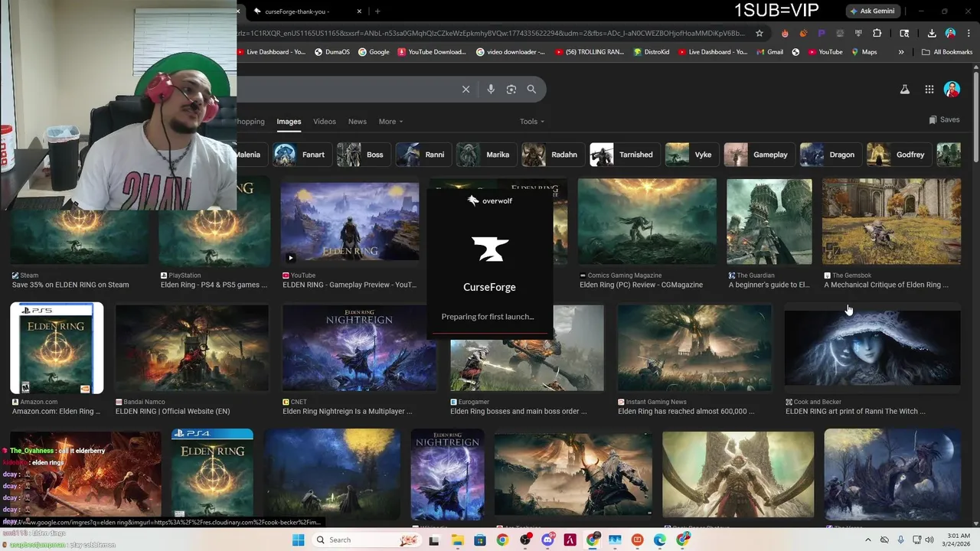Open Google Lens image search icon

pos(511,90)
